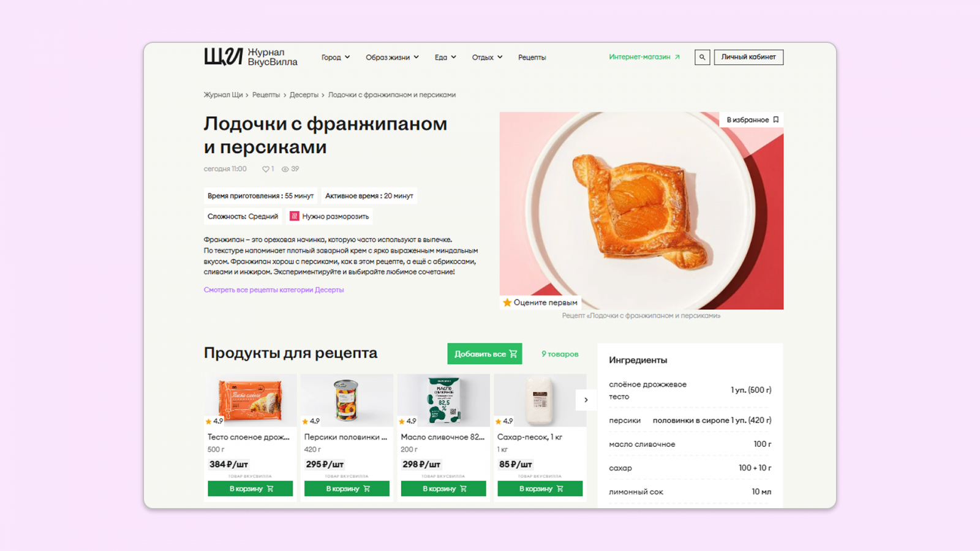The image size is (980, 551).
Task: View all dessert recipes link
Action: (x=274, y=290)
